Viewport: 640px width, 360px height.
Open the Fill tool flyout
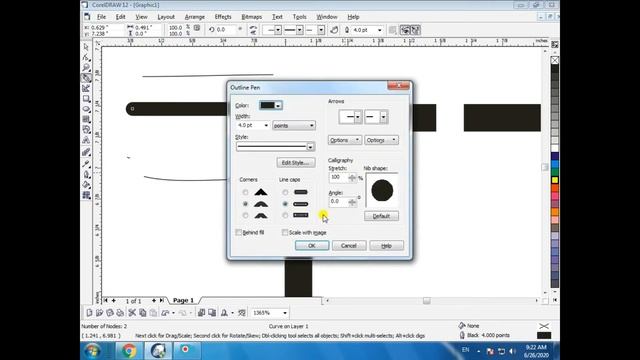tap(86, 185)
